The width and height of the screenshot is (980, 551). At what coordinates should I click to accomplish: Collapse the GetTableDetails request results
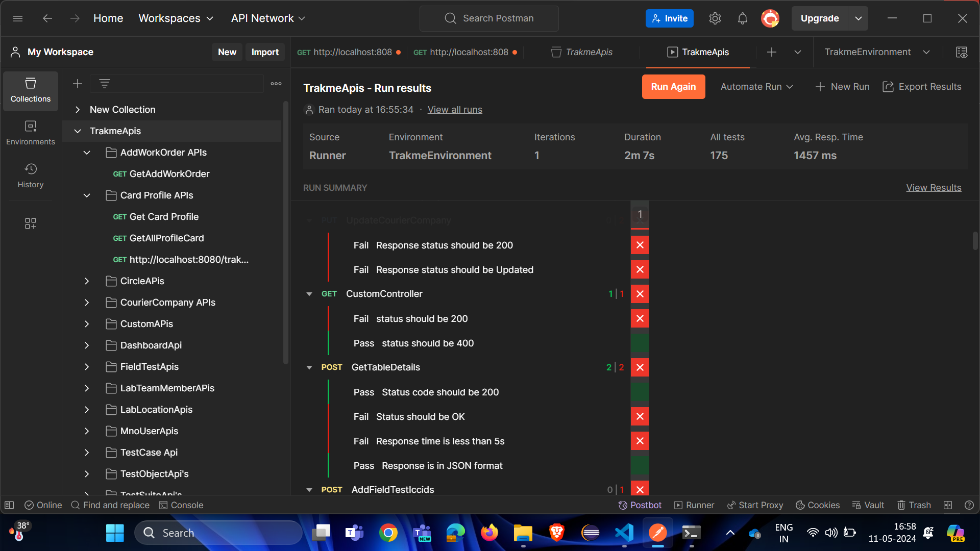pyautogui.click(x=309, y=367)
